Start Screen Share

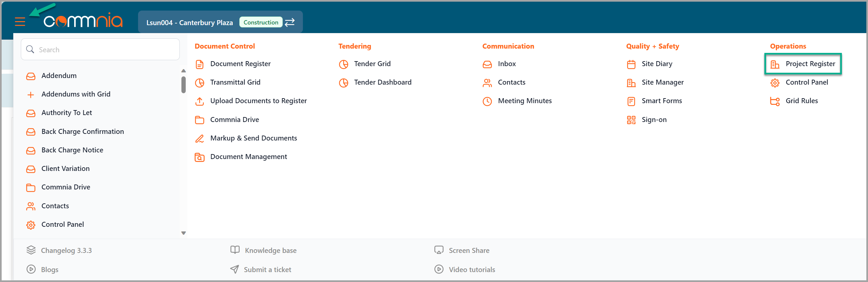pos(469,250)
